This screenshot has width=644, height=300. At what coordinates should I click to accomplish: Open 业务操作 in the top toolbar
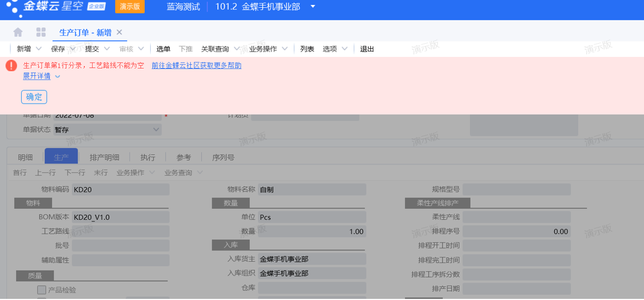pos(263,49)
